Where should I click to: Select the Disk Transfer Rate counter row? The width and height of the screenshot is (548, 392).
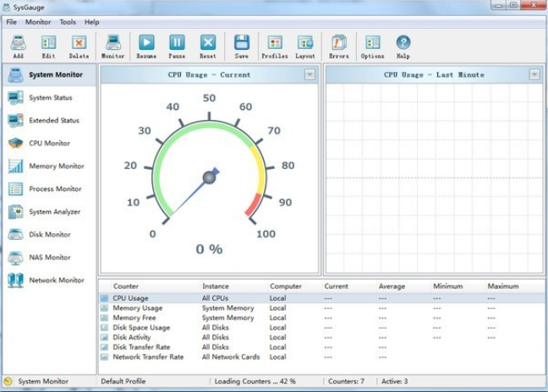click(321, 347)
